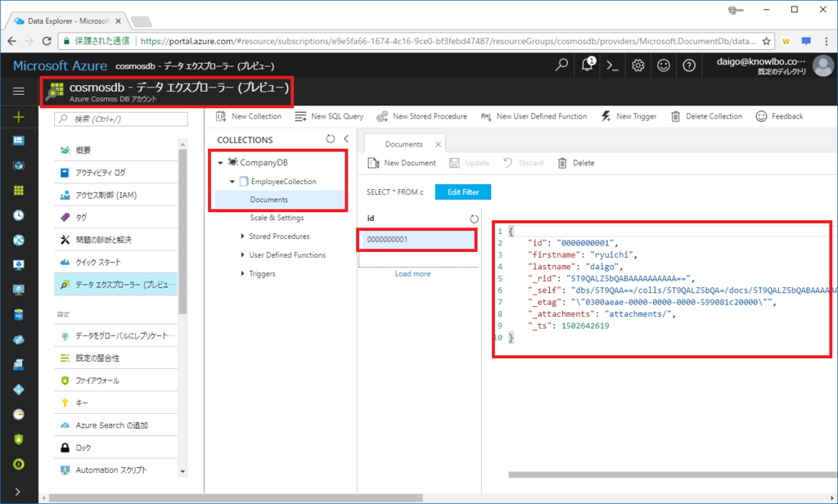Open クイック スタート menu item
The height and width of the screenshot is (504, 838).
tap(115, 263)
